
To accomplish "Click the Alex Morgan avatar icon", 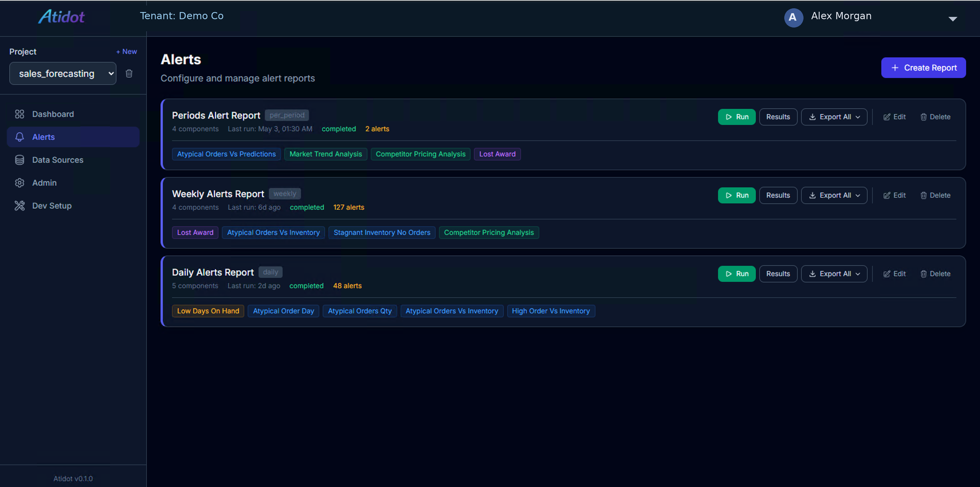I will 793,17.
